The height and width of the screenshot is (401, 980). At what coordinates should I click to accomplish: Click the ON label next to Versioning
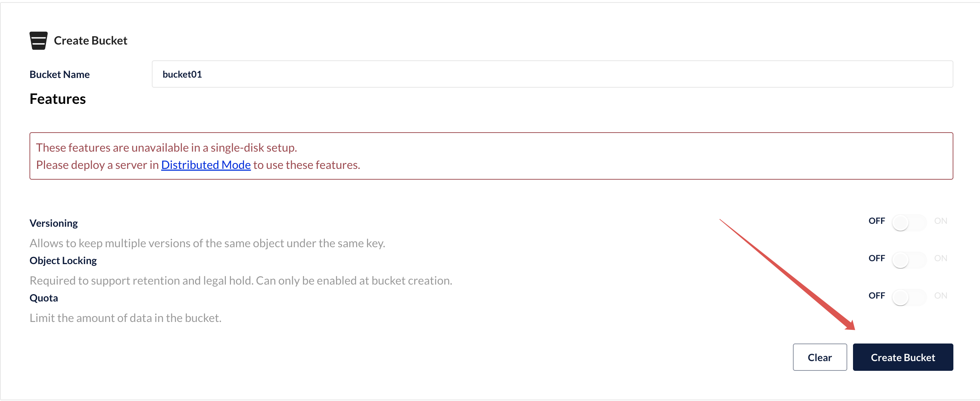coord(940,221)
